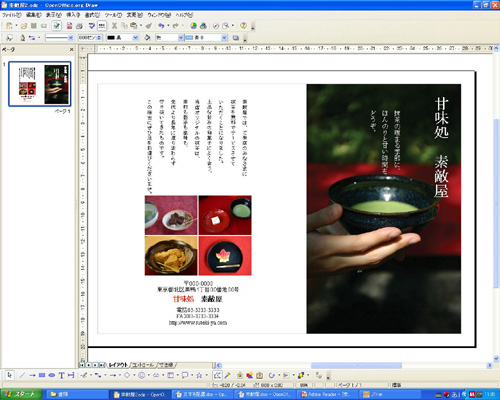This screenshot has height=400, width=500.
Task: Toggle the Edit Points icon
Action: point(217,375)
